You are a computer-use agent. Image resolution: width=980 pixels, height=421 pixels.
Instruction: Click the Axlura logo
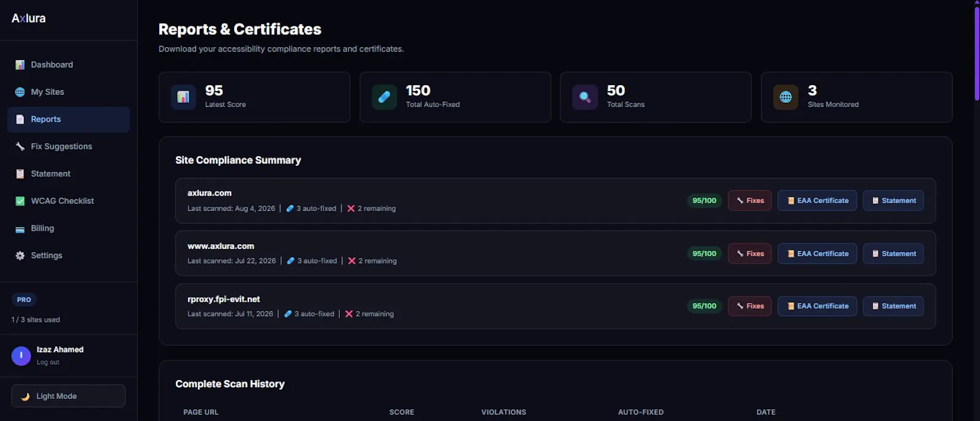tap(29, 18)
